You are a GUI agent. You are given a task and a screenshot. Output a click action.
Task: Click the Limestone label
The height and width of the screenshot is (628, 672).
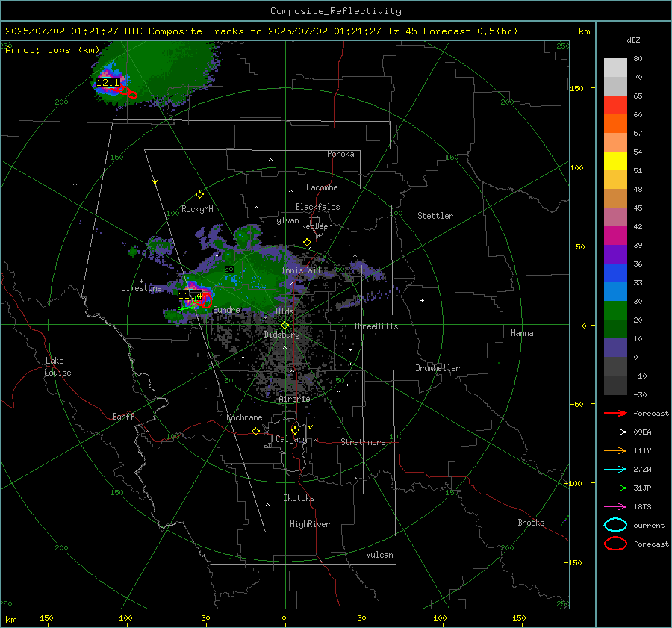click(x=141, y=288)
